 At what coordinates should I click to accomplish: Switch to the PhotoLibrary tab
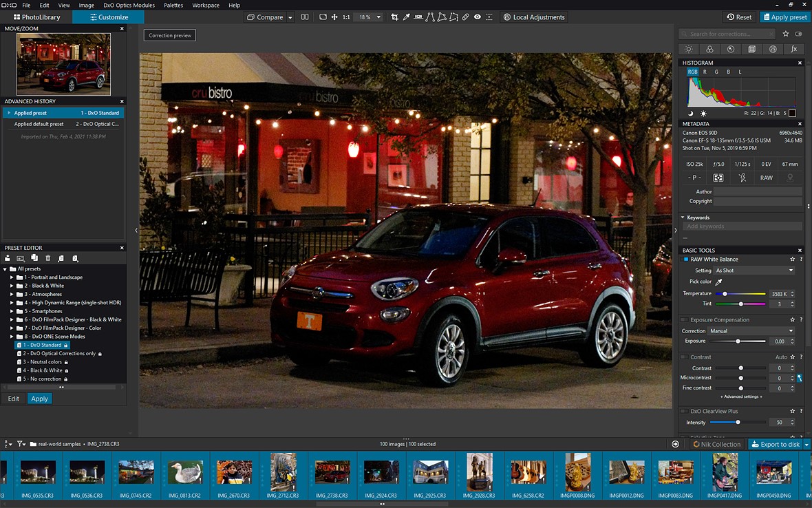tap(36, 17)
